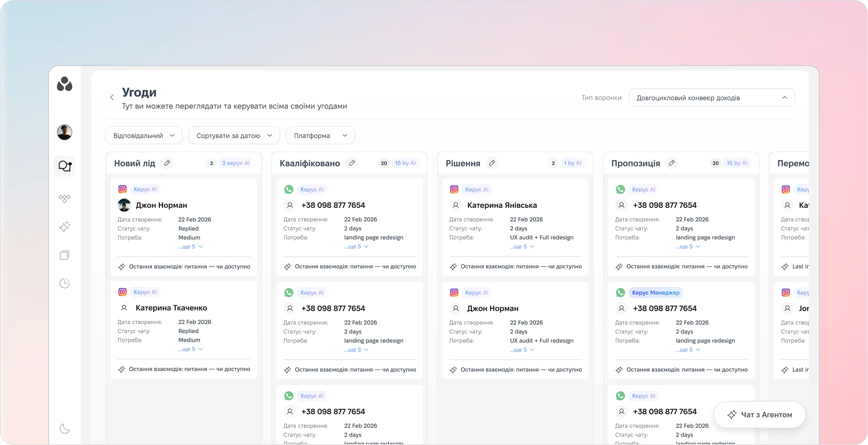Image resolution: width=868 pixels, height=445 pixels.
Task: Expand ще 5 in Джон Норман's Новий лід card
Action: (x=190, y=247)
